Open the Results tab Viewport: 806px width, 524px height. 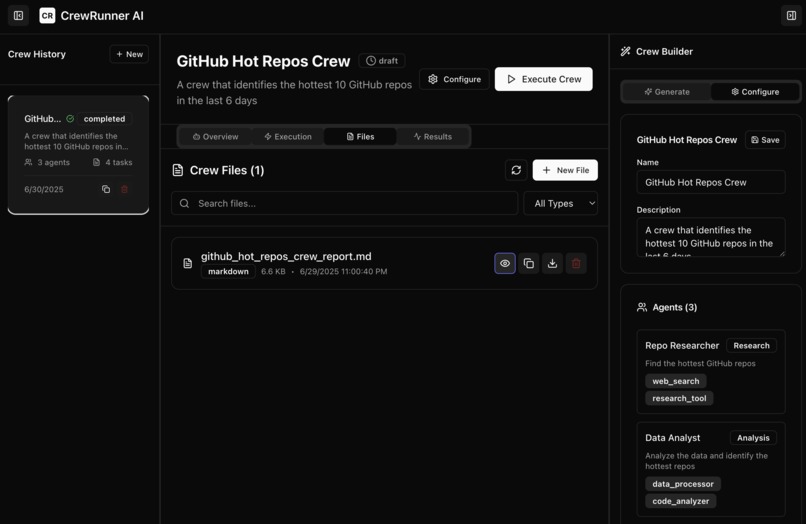(x=433, y=136)
